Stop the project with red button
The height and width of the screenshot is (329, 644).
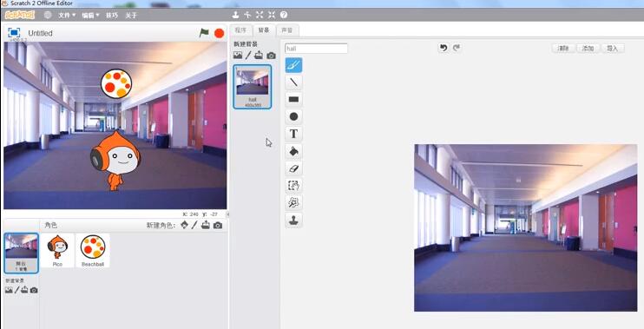pos(220,33)
